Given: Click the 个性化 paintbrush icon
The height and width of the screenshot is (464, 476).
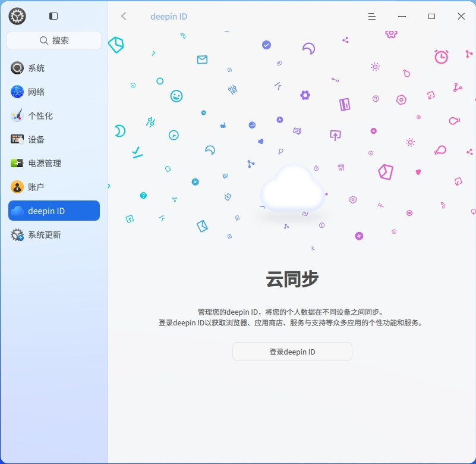Looking at the screenshot, I should click(17, 115).
